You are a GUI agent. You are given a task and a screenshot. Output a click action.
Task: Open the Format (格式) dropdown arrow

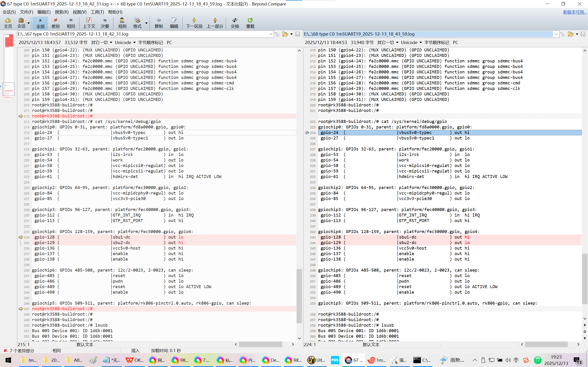point(147,23)
